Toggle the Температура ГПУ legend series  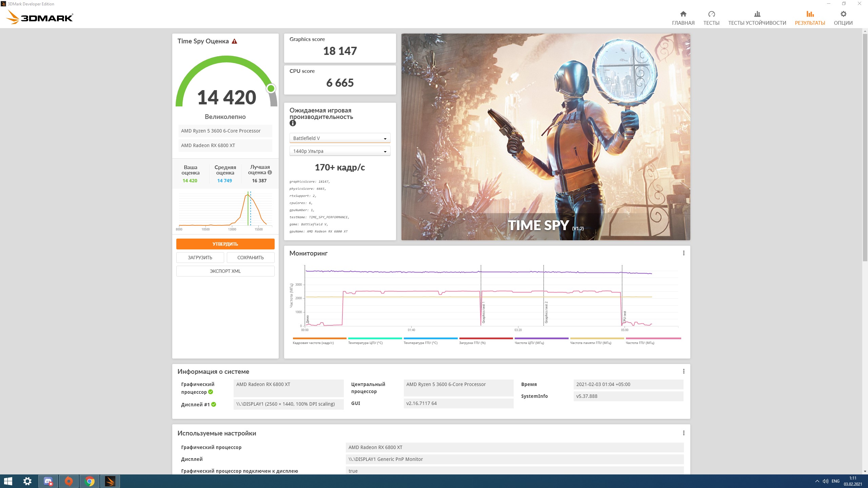click(420, 343)
